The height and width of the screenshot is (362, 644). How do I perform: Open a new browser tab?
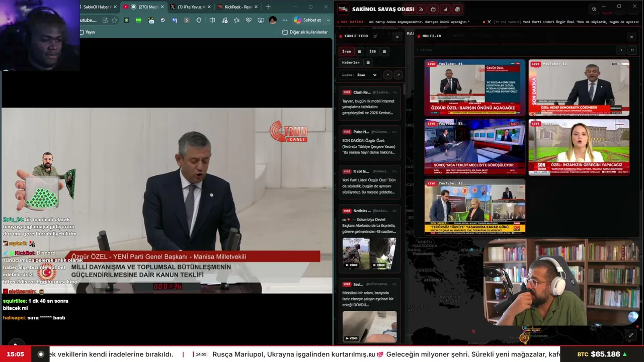(268, 7)
